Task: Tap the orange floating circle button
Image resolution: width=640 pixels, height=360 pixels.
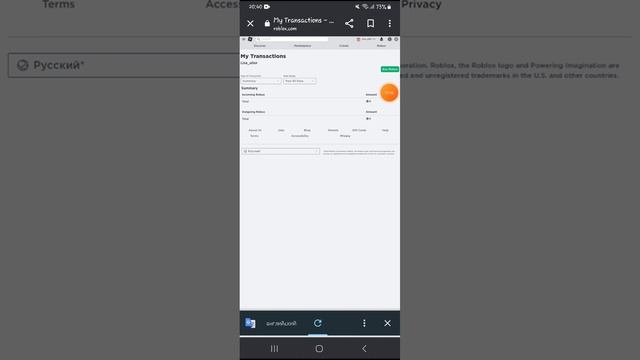Action: click(x=389, y=93)
